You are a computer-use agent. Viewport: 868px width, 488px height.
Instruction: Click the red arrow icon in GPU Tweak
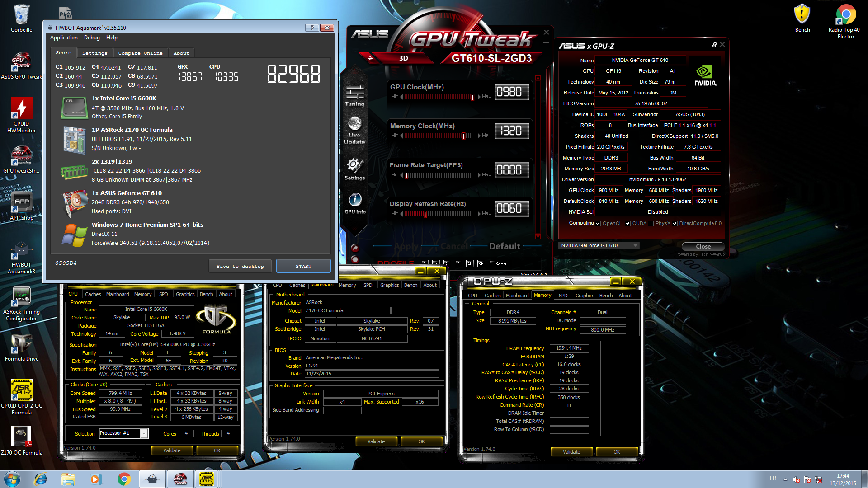[x=355, y=248]
